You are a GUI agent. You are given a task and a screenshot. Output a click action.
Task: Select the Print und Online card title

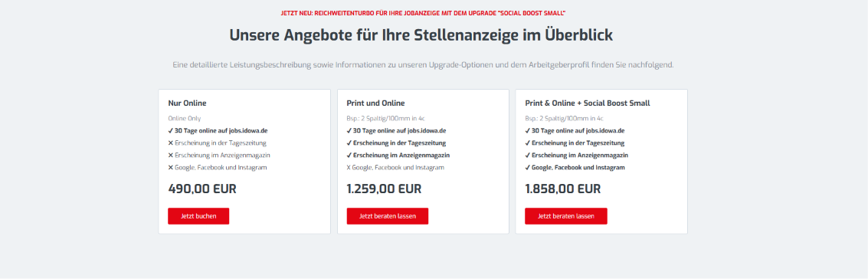pos(376,103)
